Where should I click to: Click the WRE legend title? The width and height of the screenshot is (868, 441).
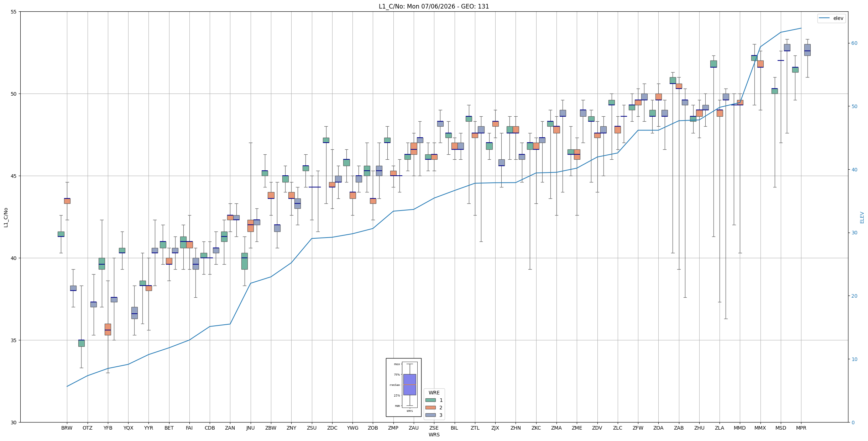(x=434, y=393)
